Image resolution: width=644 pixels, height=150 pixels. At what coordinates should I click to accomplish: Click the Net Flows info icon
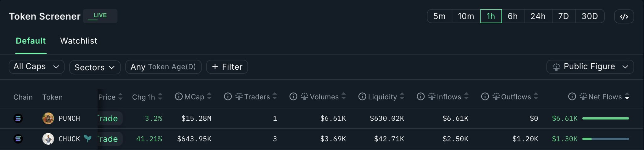point(572,97)
